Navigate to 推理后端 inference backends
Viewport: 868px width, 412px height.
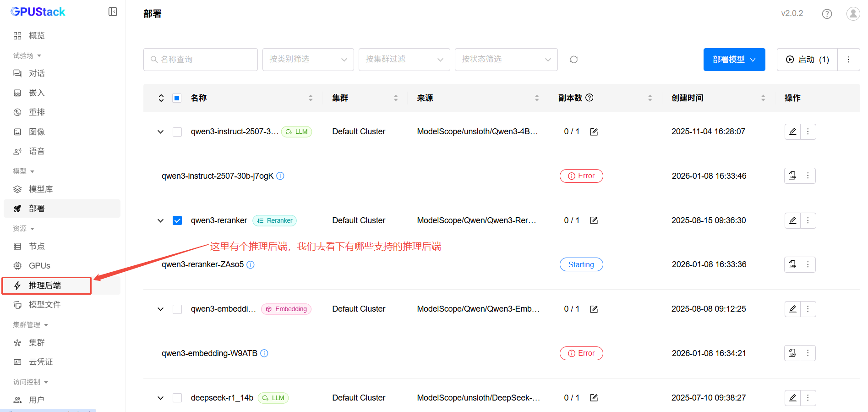[62, 286]
